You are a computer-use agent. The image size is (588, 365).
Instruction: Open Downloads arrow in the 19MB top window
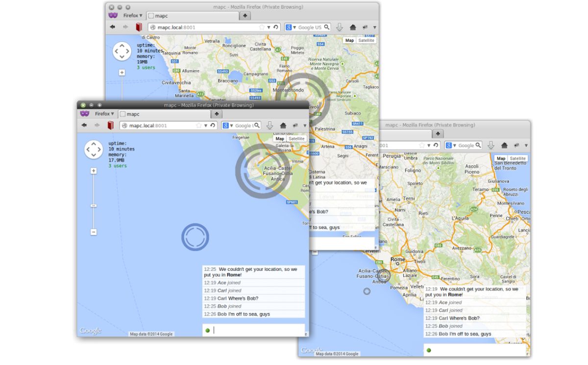tap(340, 27)
